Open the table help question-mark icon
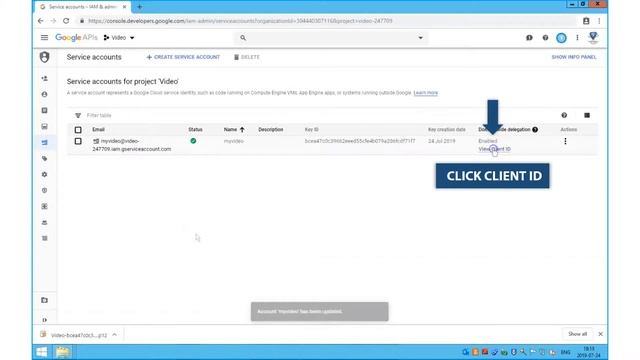Image resolution: width=640 pixels, height=360 pixels. click(x=564, y=116)
